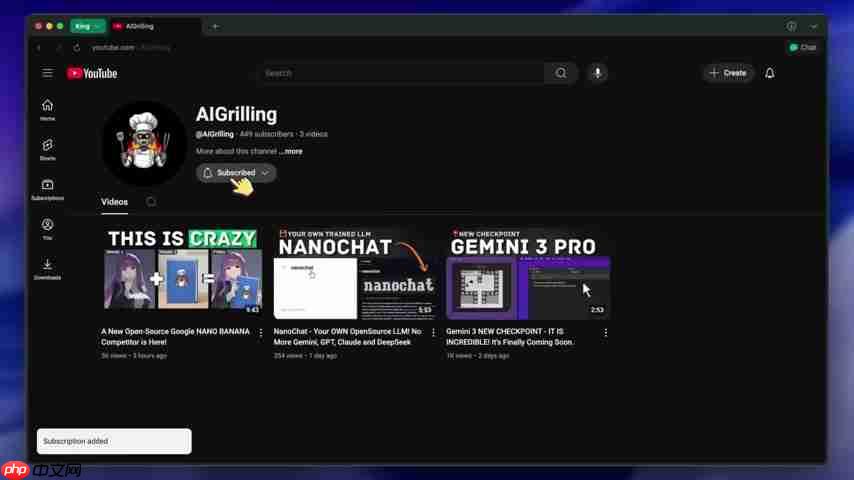Open NanoChat OpenSource LLM video title

(x=347, y=337)
